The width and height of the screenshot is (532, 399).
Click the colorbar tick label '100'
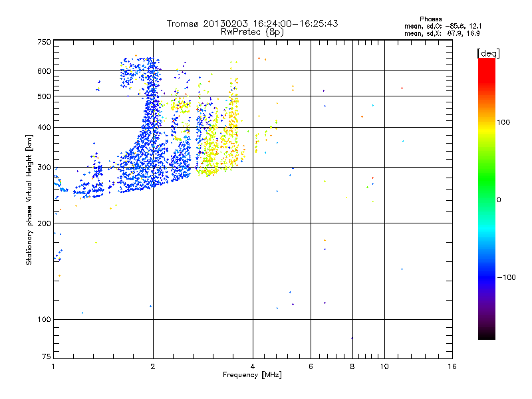click(503, 122)
